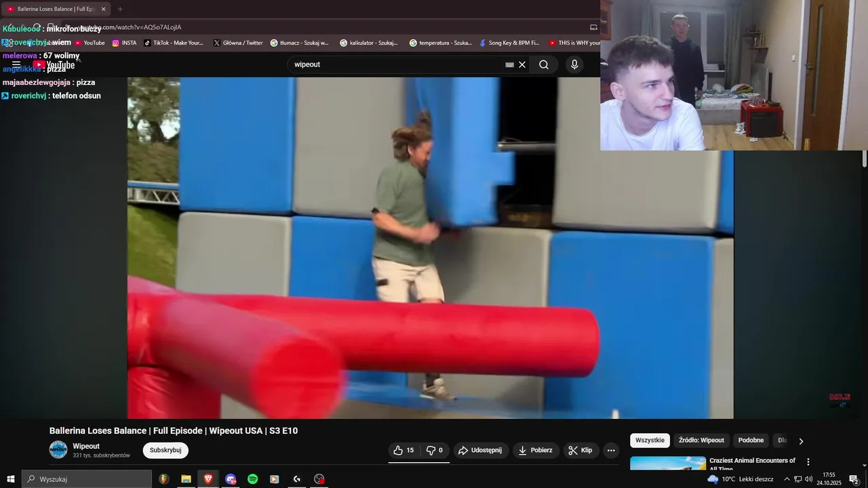Screen dimensions: 868x488
Task: Open File Explorer from the taskbar
Action: tap(186, 479)
